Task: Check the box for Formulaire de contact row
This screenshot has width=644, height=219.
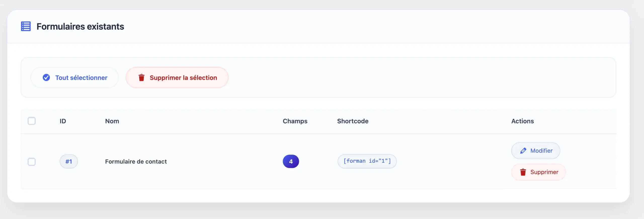Action: coord(32,162)
